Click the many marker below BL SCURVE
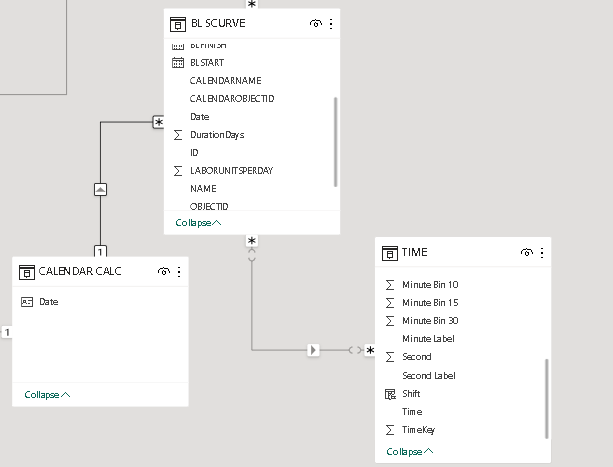Screen dimensions: 613x467 point(252,241)
